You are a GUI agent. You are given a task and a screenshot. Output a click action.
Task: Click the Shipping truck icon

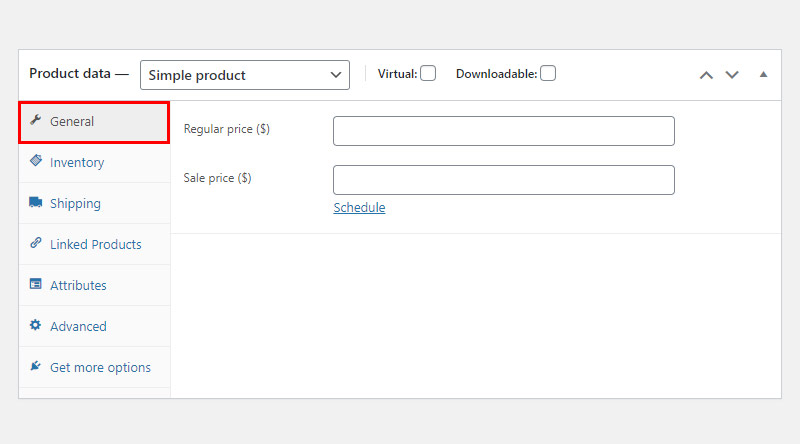(36, 202)
